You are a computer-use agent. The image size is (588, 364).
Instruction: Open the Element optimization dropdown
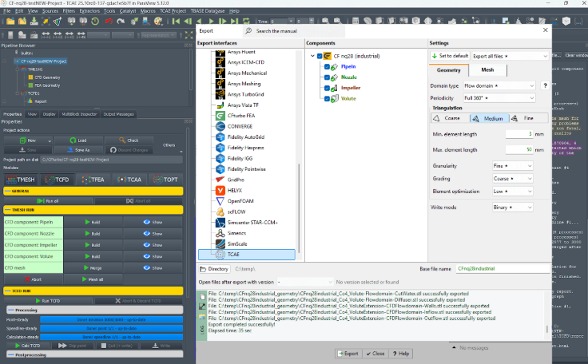513,192
